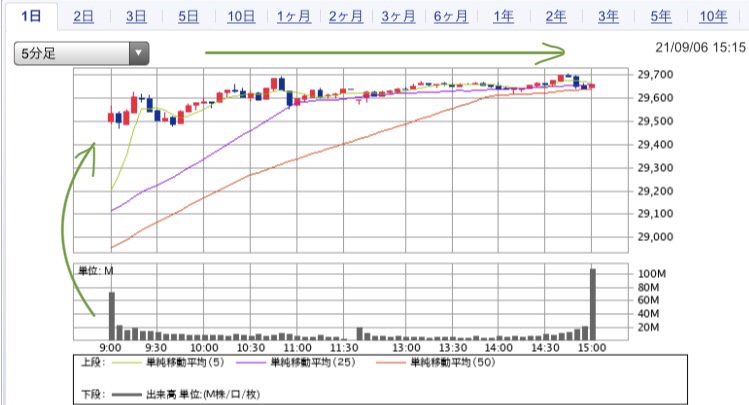The image size is (749, 405).
Task: Click the 上段: legend label
Action: [93, 362]
